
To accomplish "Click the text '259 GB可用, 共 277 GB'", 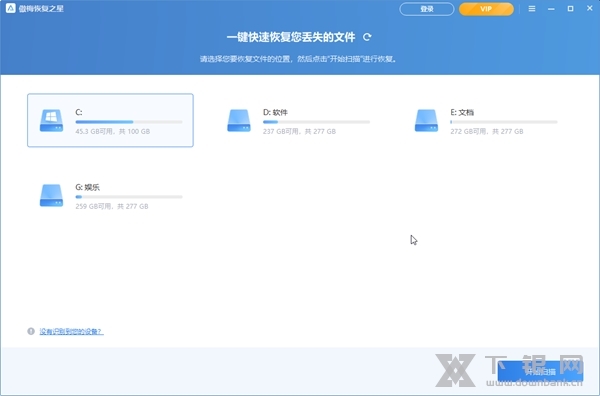I will [x=112, y=206].
